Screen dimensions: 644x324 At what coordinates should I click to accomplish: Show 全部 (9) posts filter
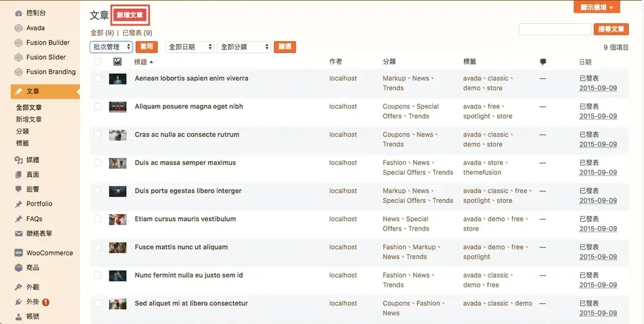point(102,33)
